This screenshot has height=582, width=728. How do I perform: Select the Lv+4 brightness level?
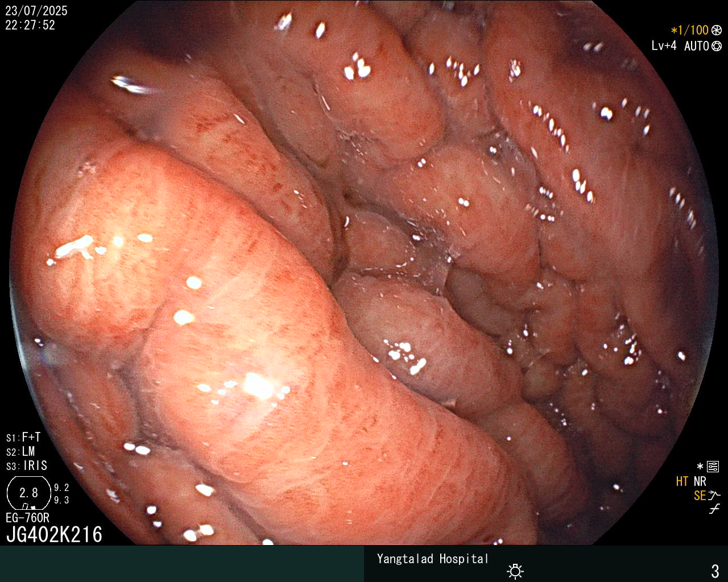click(664, 46)
